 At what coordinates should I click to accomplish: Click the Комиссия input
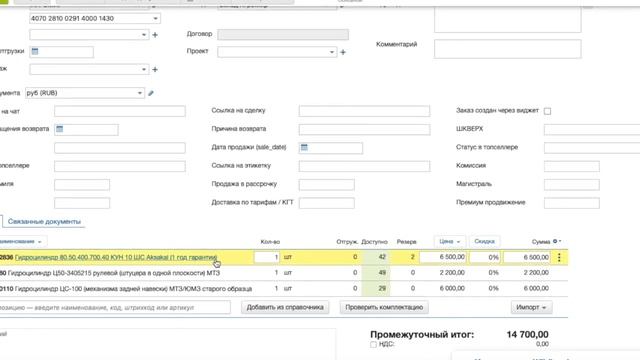(x=571, y=166)
